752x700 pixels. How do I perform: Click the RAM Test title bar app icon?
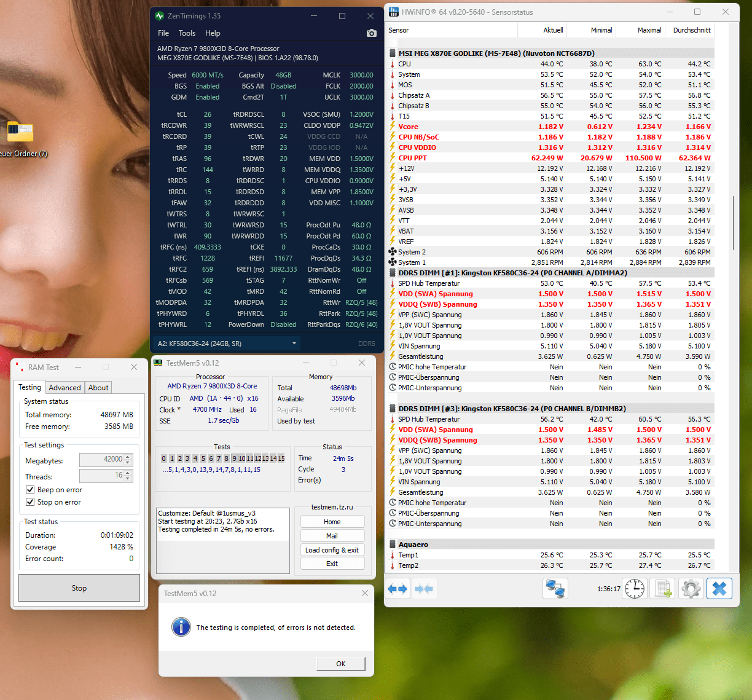[20, 367]
